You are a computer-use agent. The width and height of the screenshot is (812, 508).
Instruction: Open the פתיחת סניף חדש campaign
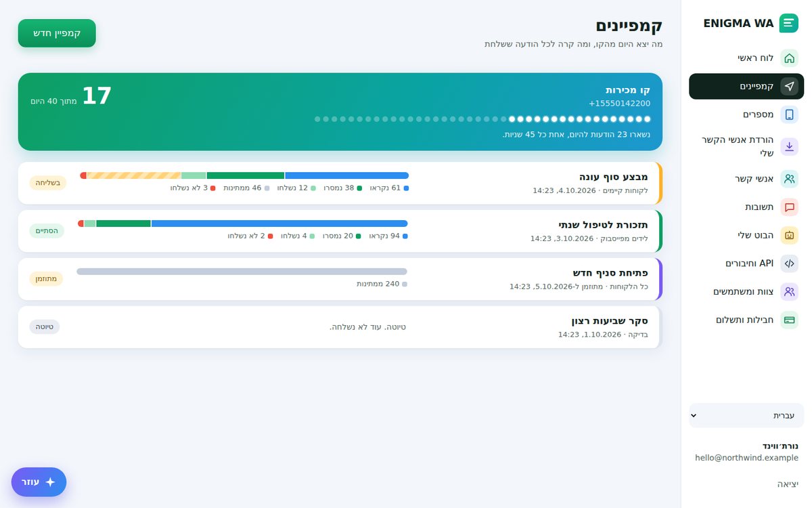pyautogui.click(x=340, y=279)
